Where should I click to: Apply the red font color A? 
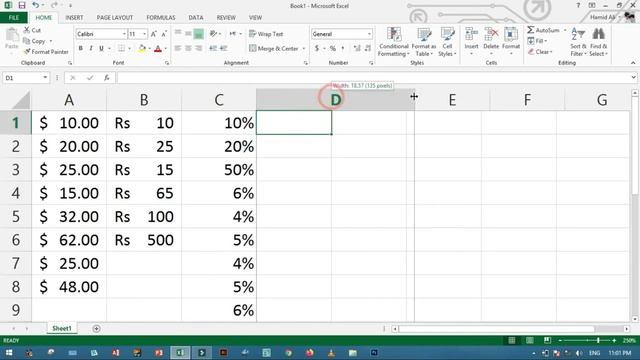(x=158, y=49)
